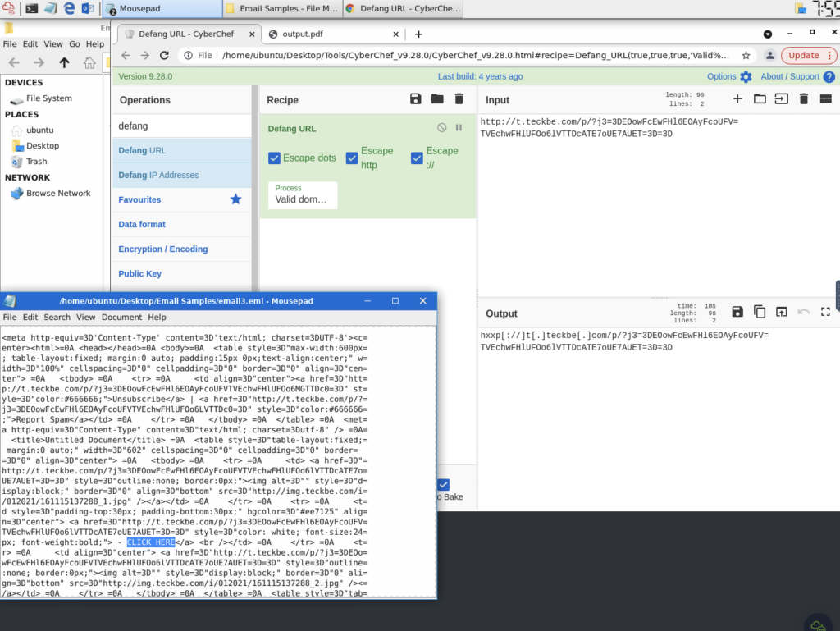Click the browser address bar

click(475, 55)
